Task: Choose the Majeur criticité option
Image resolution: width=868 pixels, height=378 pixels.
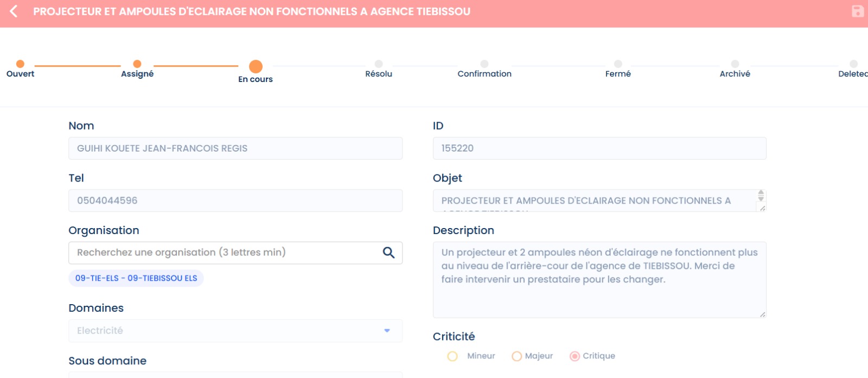Action: tap(516, 356)
